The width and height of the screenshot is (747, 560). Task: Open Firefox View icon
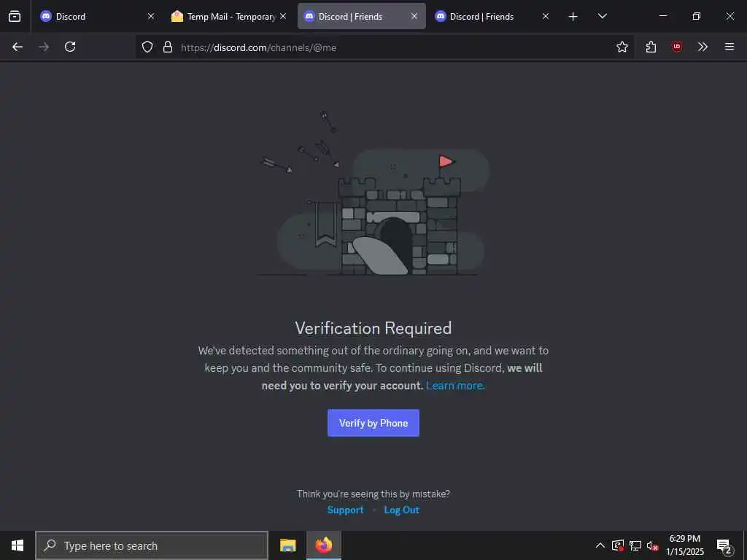point(15,16)
